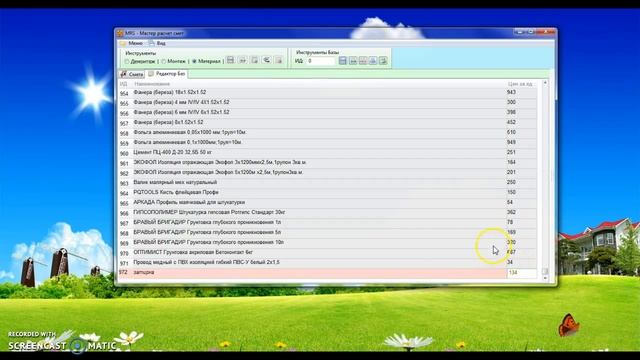Screen dimensions: 640x360
Task: Select row 958 Фольга алюминиевая 0,05x1000
Action: point(327,133)
